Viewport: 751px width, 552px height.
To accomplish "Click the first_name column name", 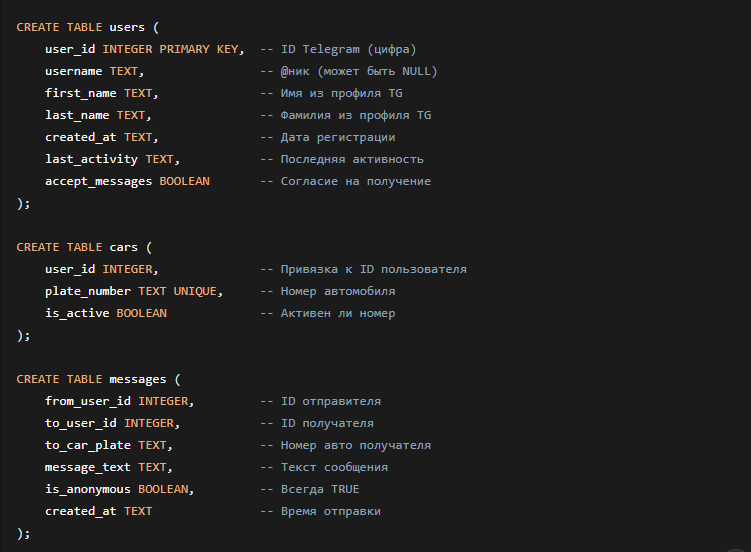I will (80, 93).
